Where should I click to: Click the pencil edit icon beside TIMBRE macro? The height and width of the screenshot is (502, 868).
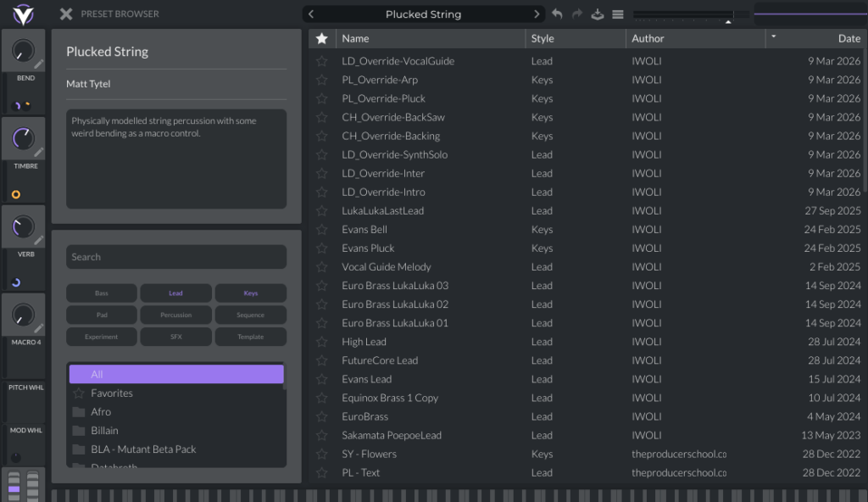(x=39, y=152)
